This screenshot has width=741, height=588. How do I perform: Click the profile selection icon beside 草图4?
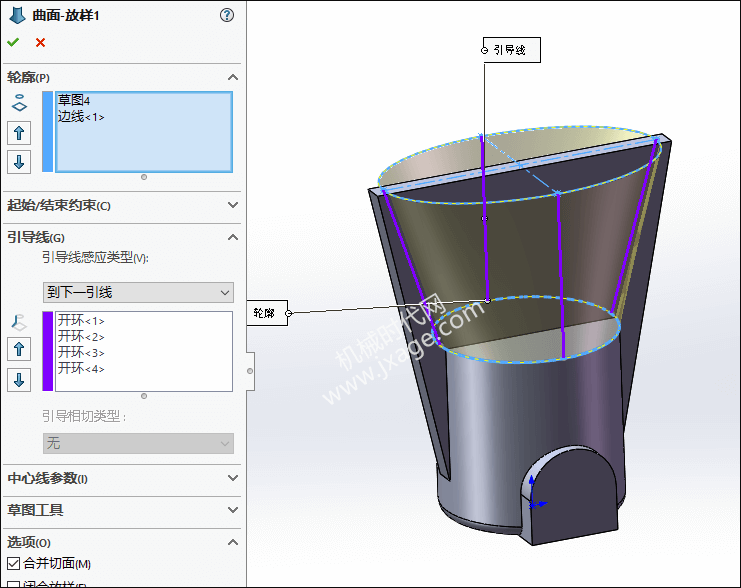pos(19,103)
